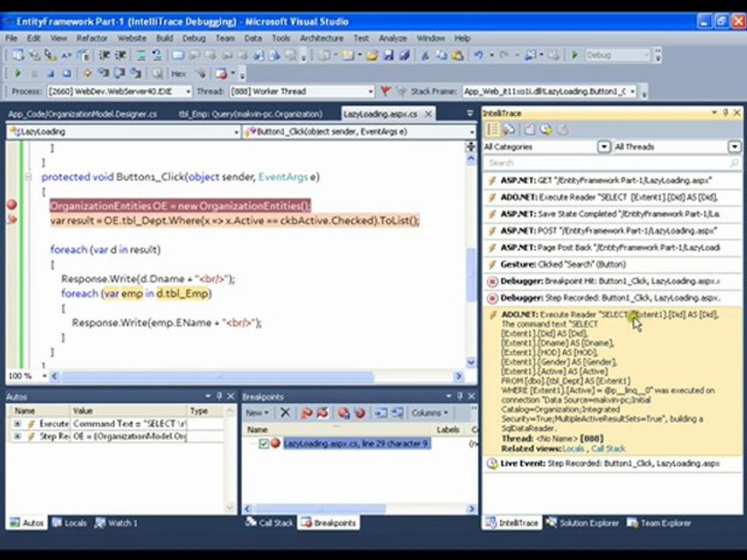This screenshot has width=747, height=560.
Task: Click the split editor handle icon
Action: 471,147
